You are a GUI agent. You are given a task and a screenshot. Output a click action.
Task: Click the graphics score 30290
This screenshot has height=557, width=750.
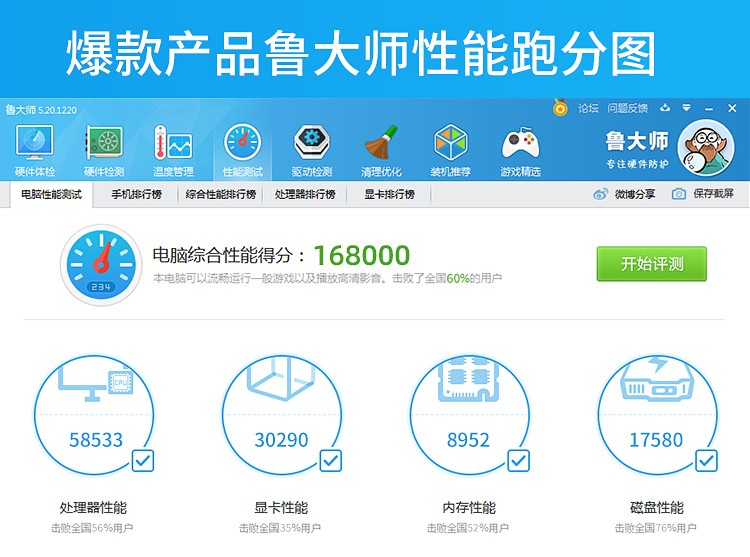(281, 440)
